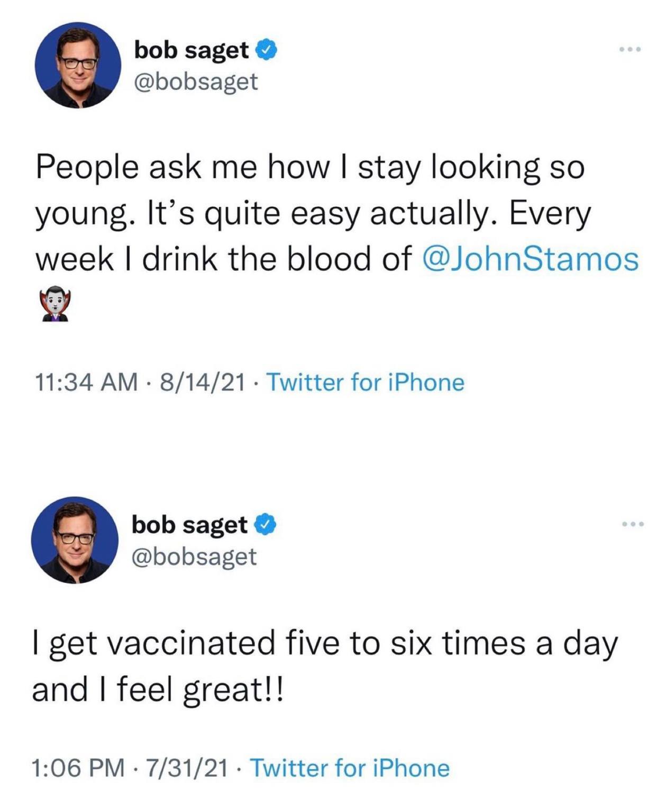Click Twitter for iPhone under the 7/31/21 tweet

(349, 768)
